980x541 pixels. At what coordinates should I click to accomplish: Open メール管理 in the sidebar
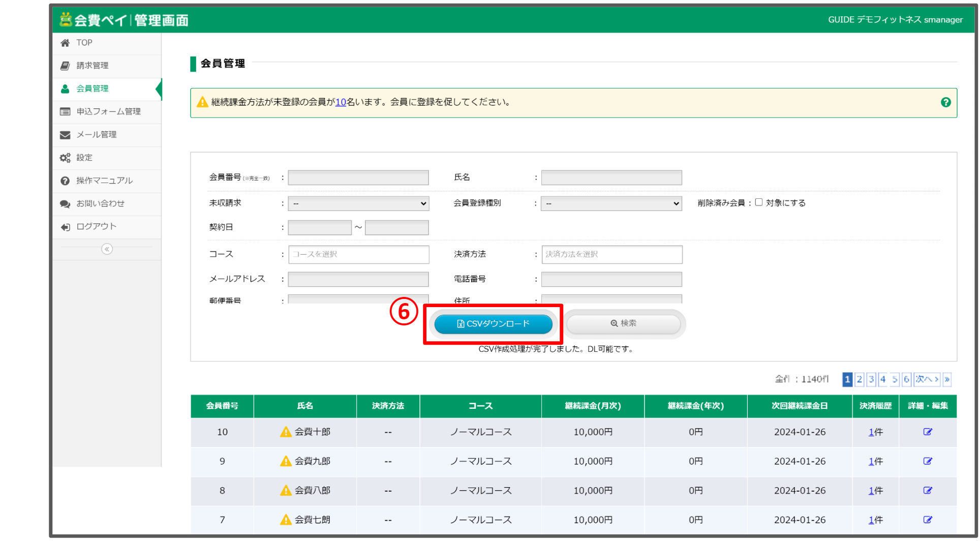click(x=97, y=135)
